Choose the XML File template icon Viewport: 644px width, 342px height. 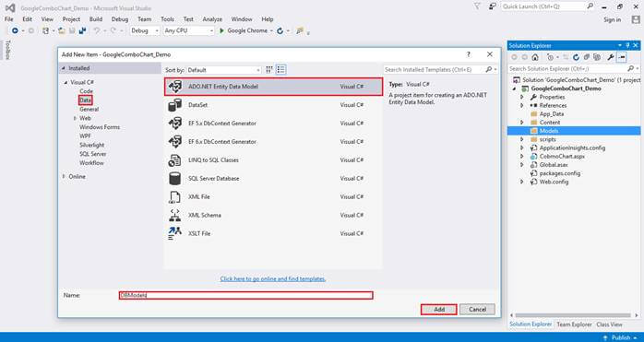tap(175, 196)
